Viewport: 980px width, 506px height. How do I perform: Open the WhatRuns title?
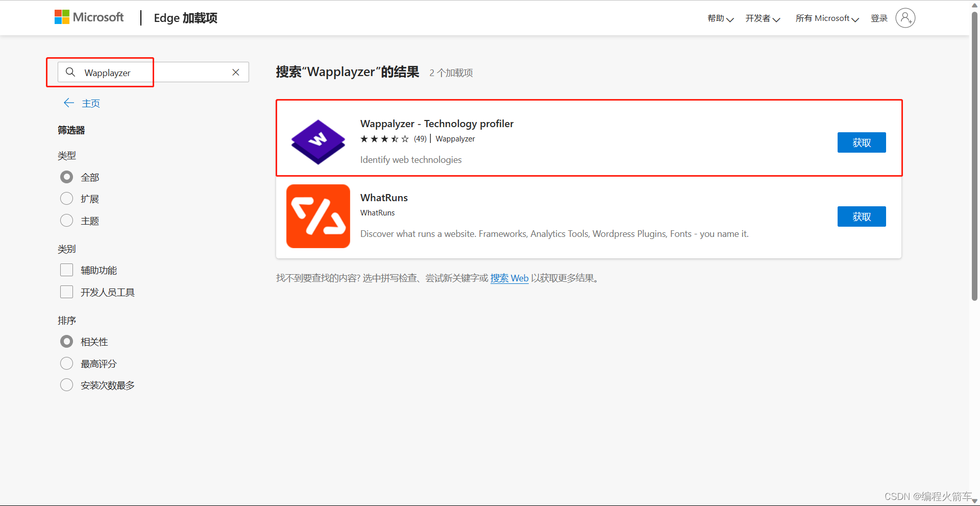click(x=384, y=198)
